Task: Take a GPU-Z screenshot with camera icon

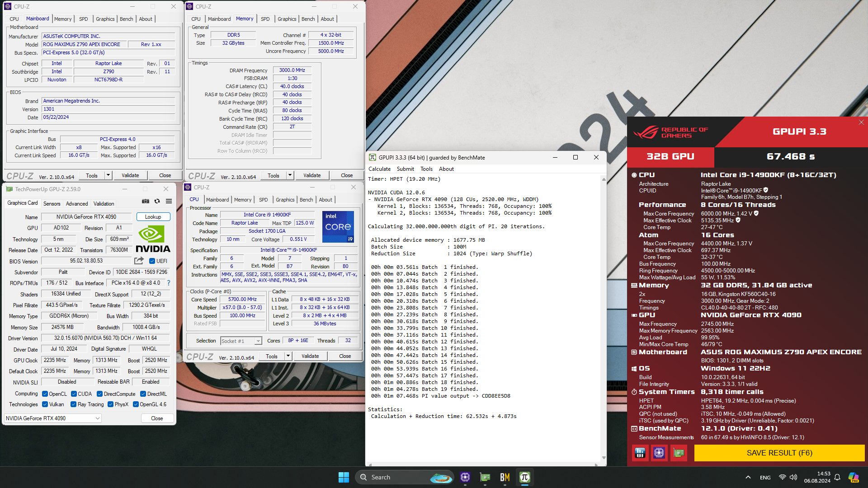Action: (146, 202)
